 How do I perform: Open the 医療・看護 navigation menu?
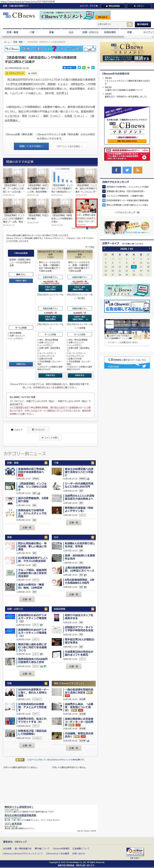tap(12, 32)
